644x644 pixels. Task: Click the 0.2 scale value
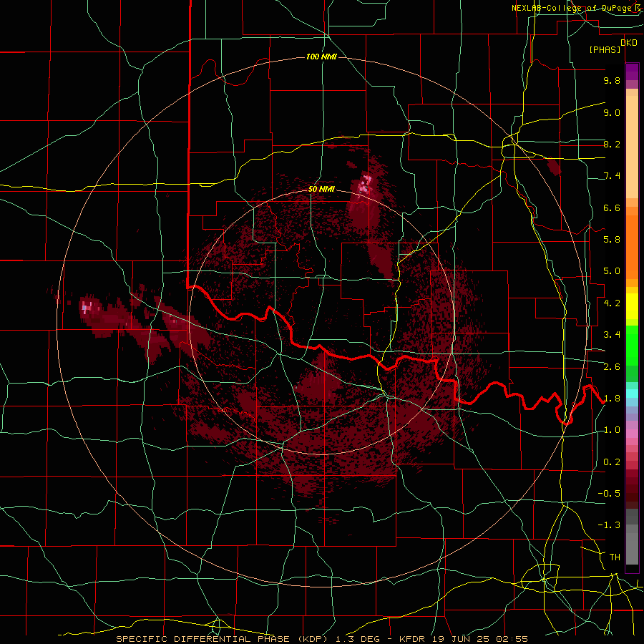(x=612, y=462)
